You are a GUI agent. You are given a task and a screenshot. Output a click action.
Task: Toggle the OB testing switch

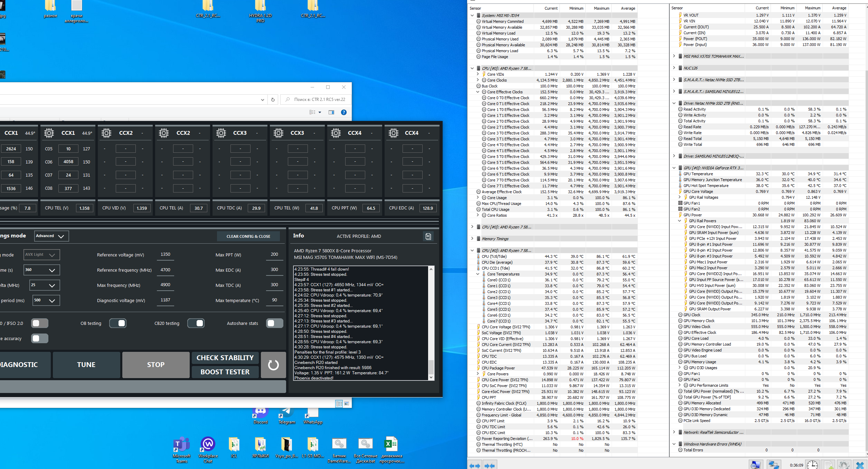[x=118, y=323]
